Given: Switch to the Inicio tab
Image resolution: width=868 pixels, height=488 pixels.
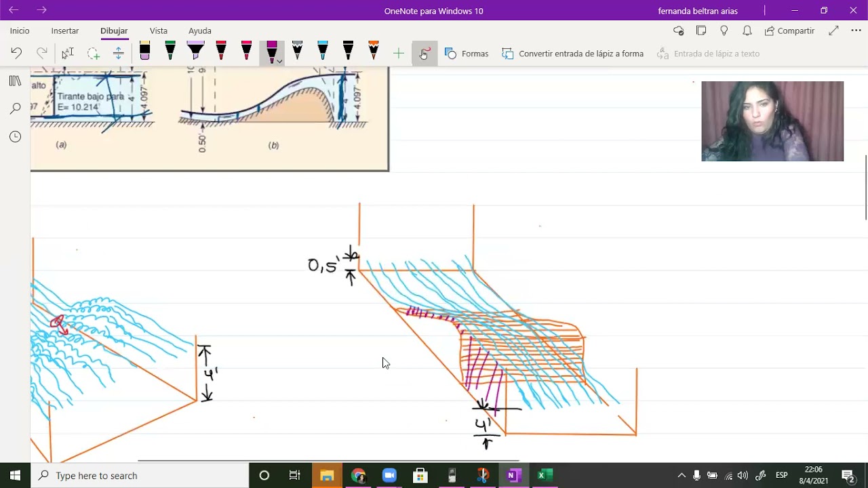Looking at the screenshot, I should coord(20,30).
